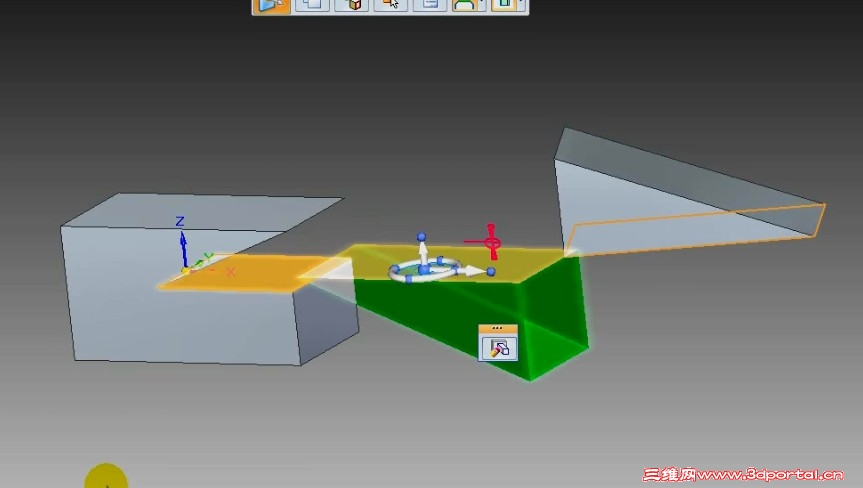
Task: Click the orange square with cursor icon
Action: 391,5
